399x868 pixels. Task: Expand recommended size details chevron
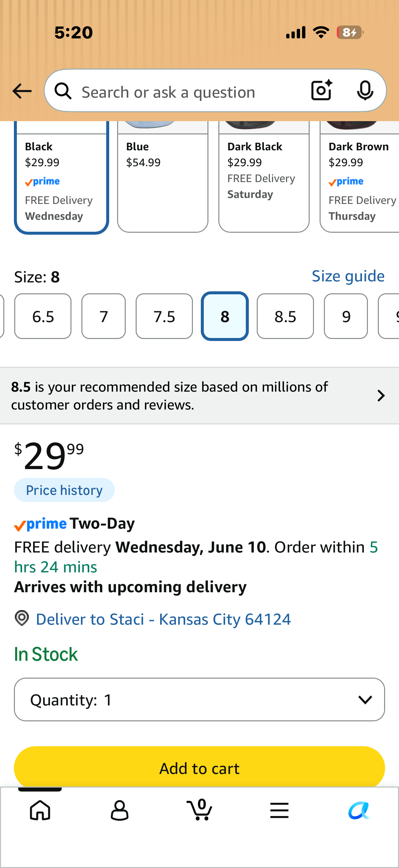381,396
